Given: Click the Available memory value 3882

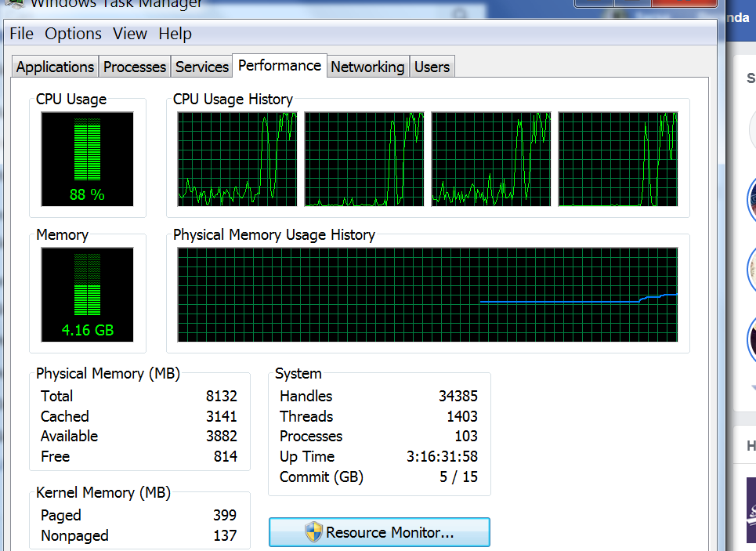Looking at the screenshot, I should point(221,436).
